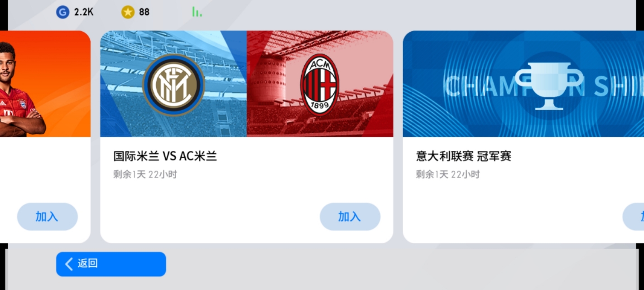644x290 pixels.
Task: Tap the Inter Milan club crest
Action: coord(173,85)
